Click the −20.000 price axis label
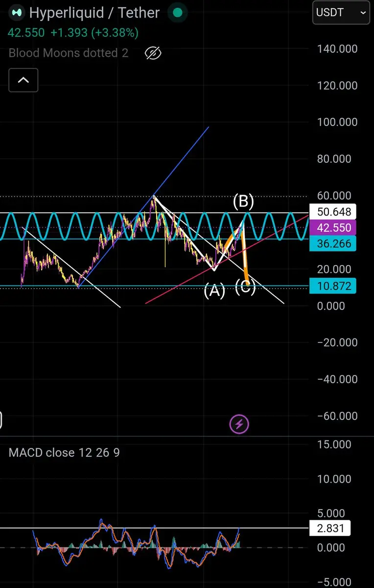This screenshot has width=374, height=588. [337, 343]
